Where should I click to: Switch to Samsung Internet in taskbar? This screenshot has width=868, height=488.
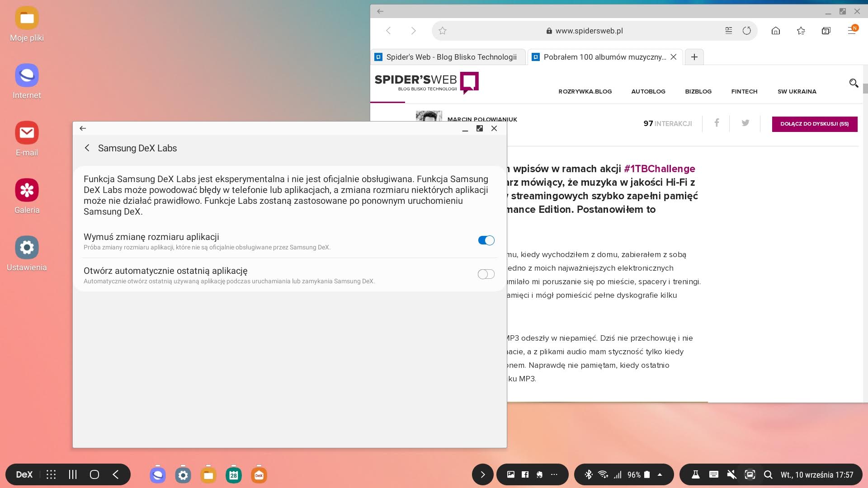158,475
